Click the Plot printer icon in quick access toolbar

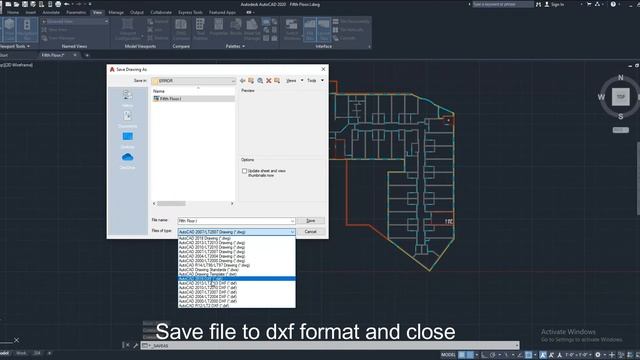pos(58,4)
